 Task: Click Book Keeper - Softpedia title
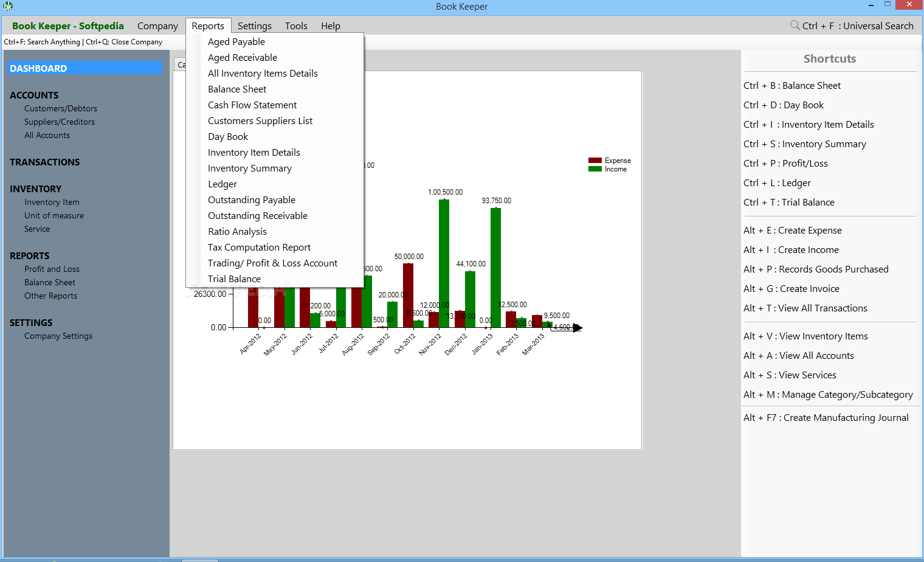67,26
